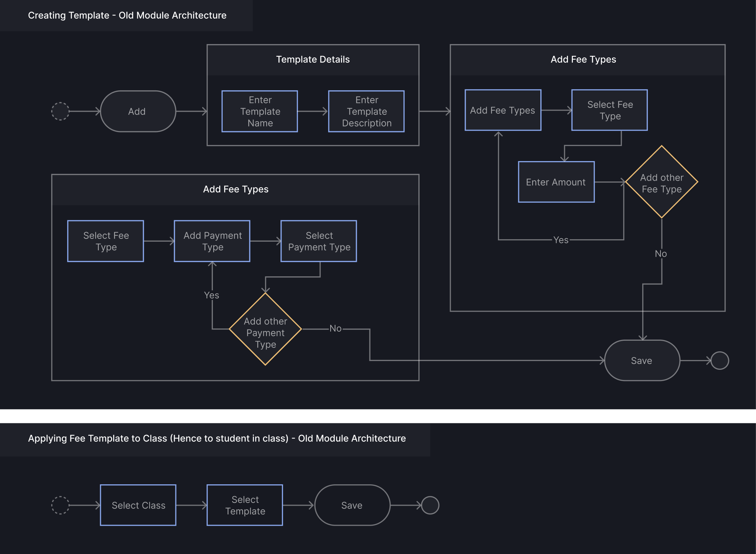Select the Select Payment Type box
Image resolution: width=756 pixels, height=554 pixels.
pos(319,241)
